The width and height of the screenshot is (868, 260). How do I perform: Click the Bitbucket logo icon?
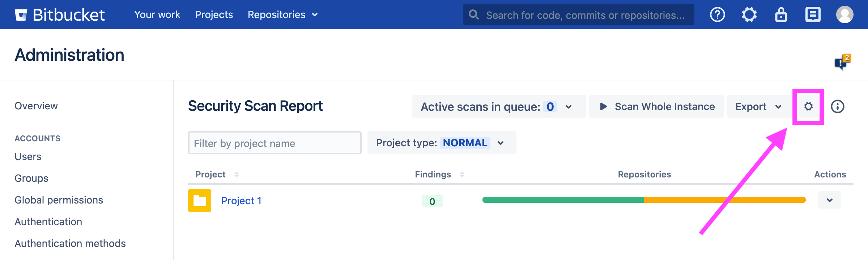21,15
